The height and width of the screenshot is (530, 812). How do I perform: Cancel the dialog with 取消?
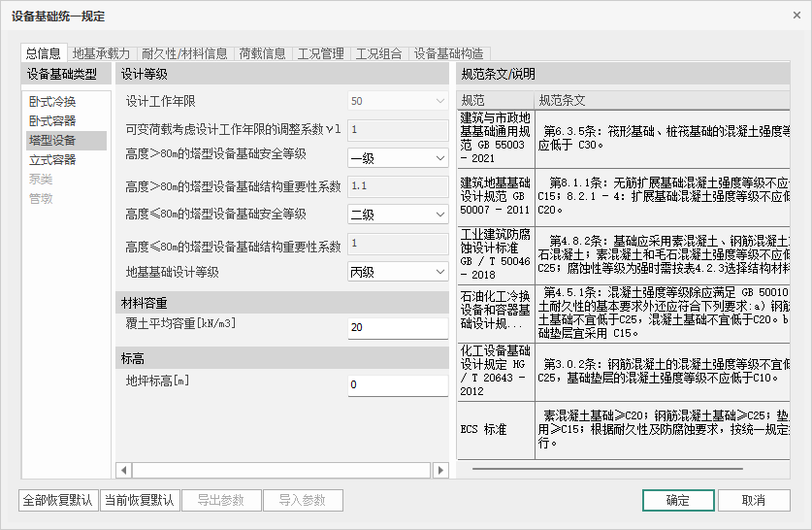point(754,501)
